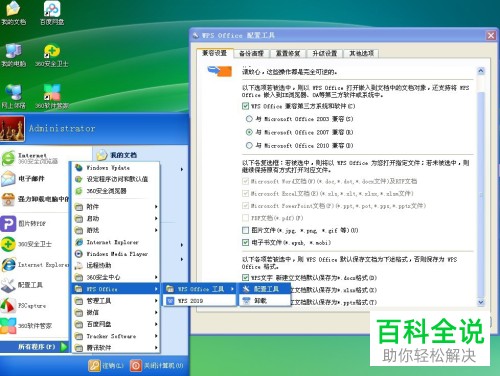The width and height of the screenshot is (500, 376).
Task: Launch 强力卸载电脑中的软件 from the start menu
Action: [35, 199]
